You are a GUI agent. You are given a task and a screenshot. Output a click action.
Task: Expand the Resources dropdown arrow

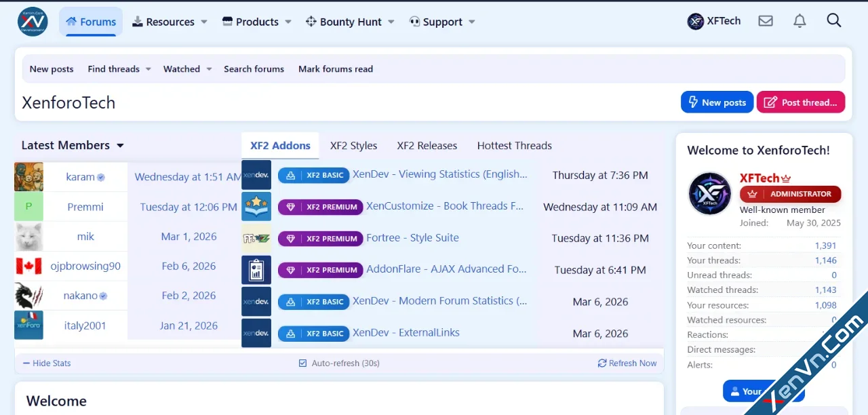(x=204, y=22)
